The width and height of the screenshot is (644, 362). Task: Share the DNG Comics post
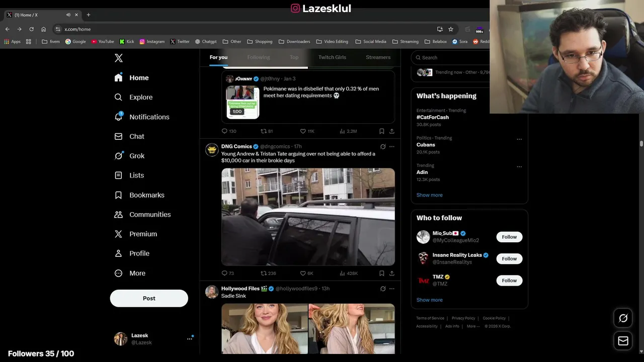(392, 274)
